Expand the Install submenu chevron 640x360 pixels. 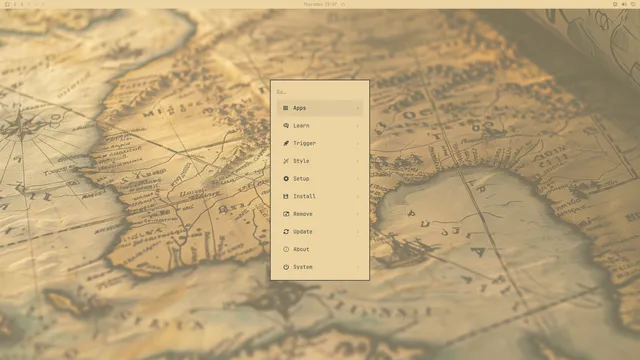click(x=358, y=196)
